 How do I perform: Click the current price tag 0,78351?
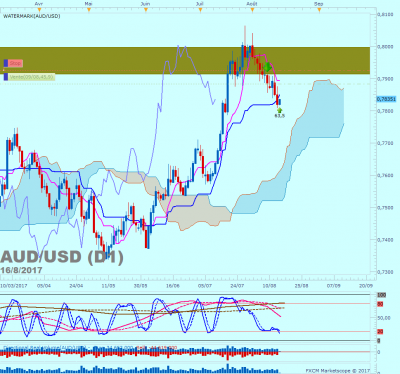coord(386,99)
